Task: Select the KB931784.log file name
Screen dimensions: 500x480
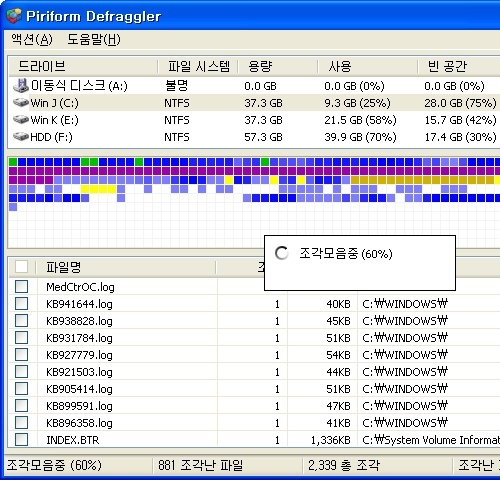Action: point(79,338)
